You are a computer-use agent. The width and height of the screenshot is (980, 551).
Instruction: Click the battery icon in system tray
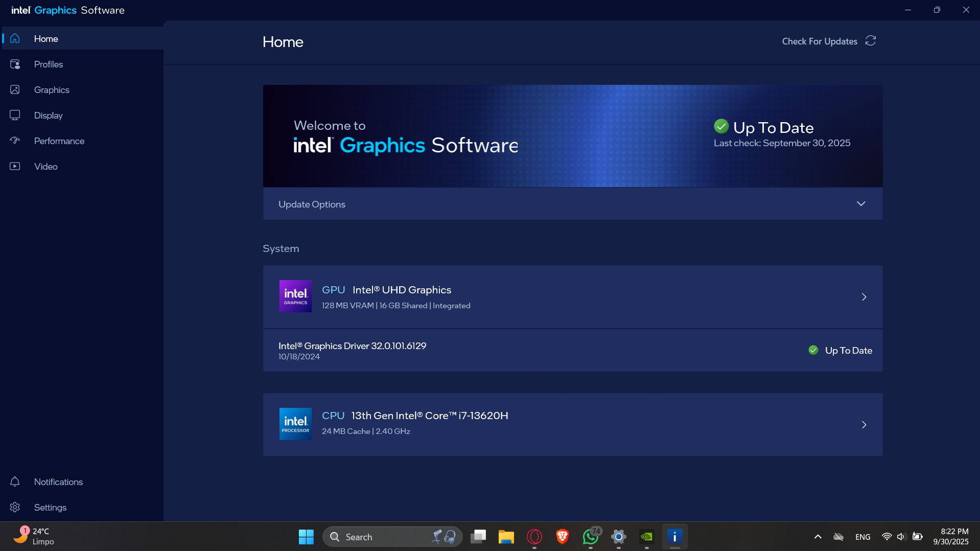[x=918, y=537]
